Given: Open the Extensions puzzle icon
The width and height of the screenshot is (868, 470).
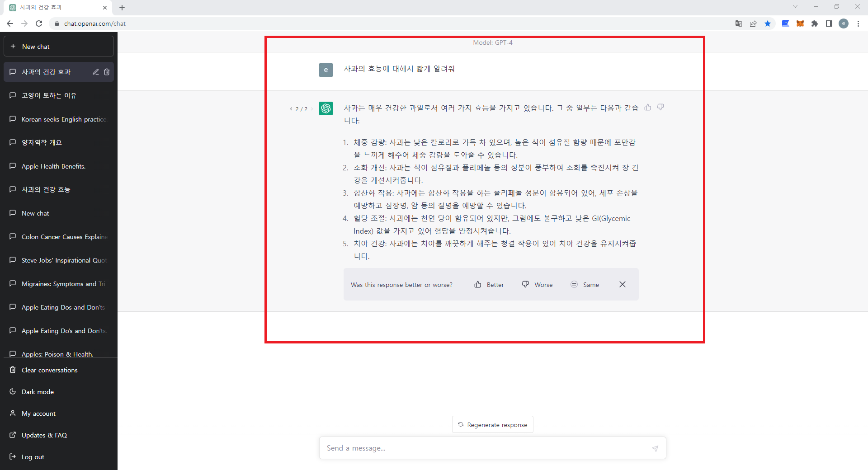Looking at the screenshot, I should [815, 23].
